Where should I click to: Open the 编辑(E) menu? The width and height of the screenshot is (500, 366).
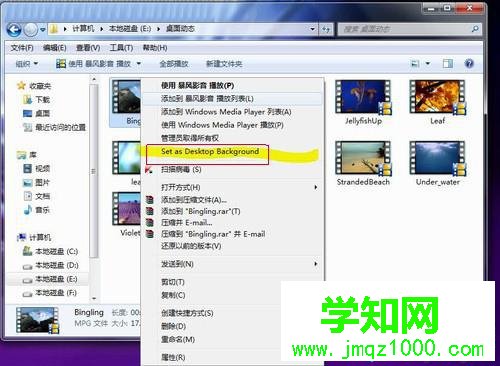point(54,48)
